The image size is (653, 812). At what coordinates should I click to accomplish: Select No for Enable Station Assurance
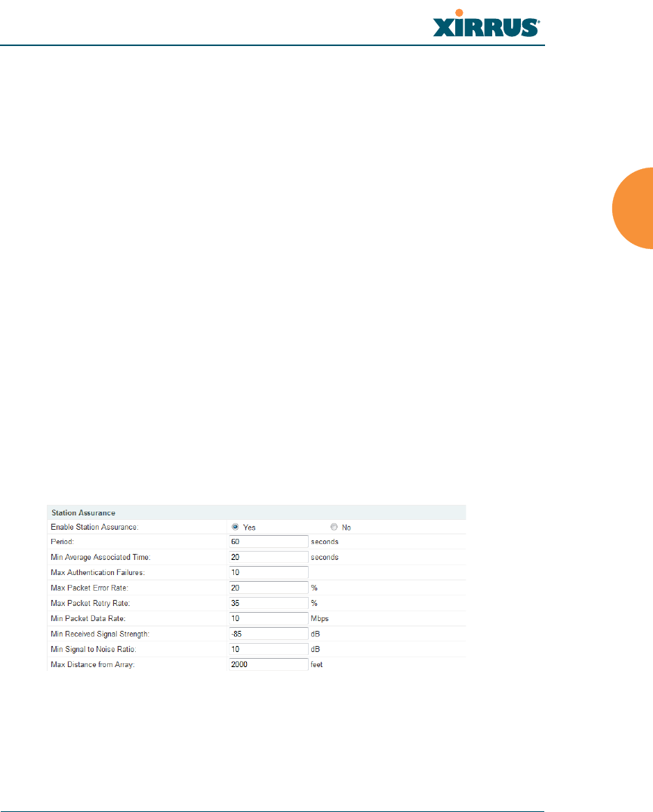point(334,527)
